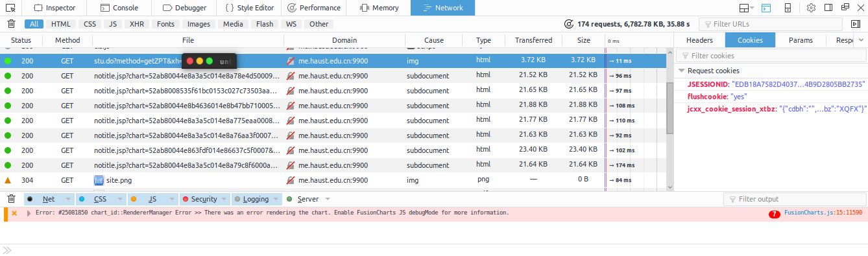Toggle the Media request filter

coord(233,24)
